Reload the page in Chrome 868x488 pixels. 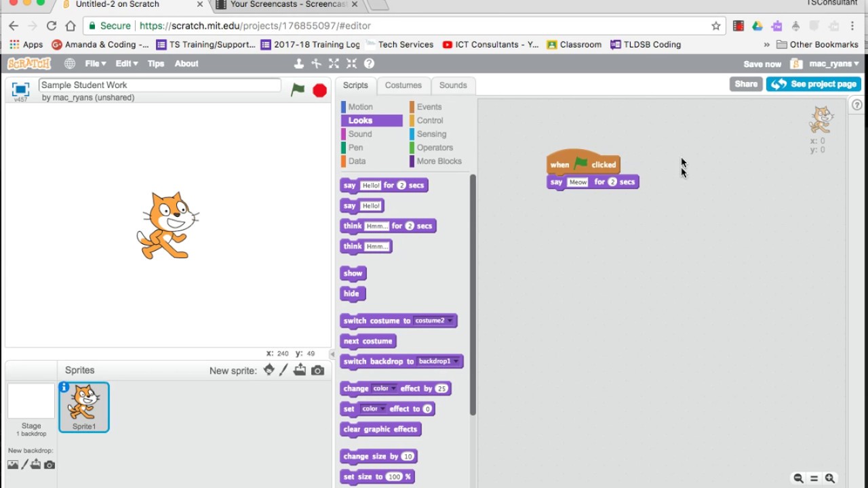tap(51, 26)
